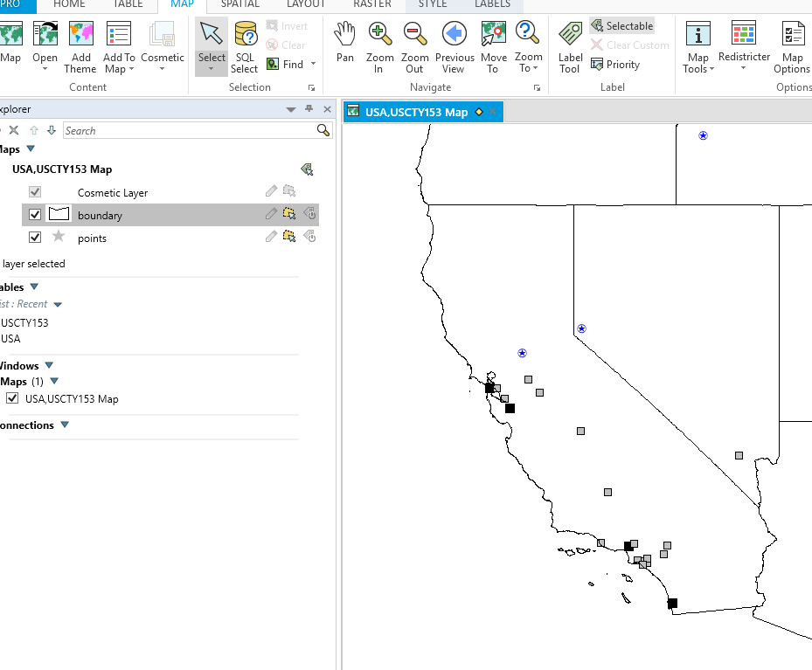Viewport: 812px width, 670px height.
Task: Select the USCTY153 table entry
Action: (x=24, y=323)
